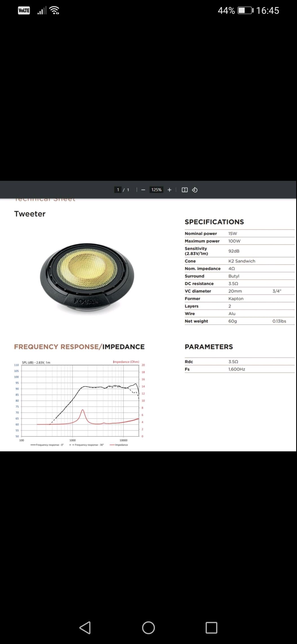Tap the Android home navigation button
This screenshot has height=644, width=297.
pos(148,628)
